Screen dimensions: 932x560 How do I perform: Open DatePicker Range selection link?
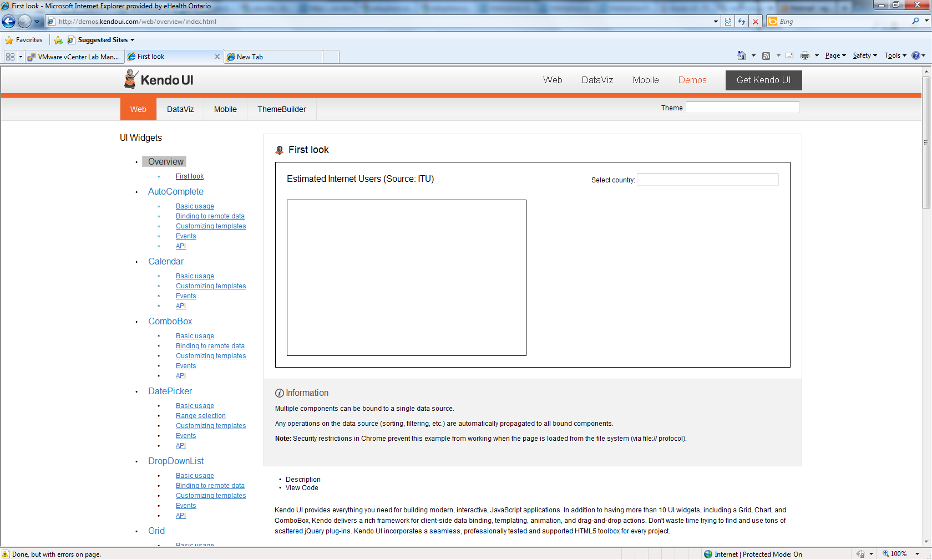coord(201,416)
